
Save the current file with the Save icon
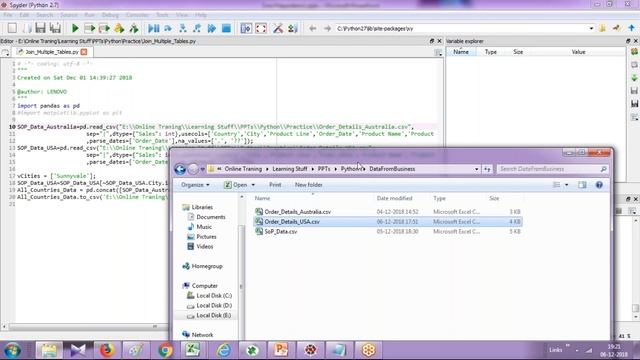tap(40, 28)
